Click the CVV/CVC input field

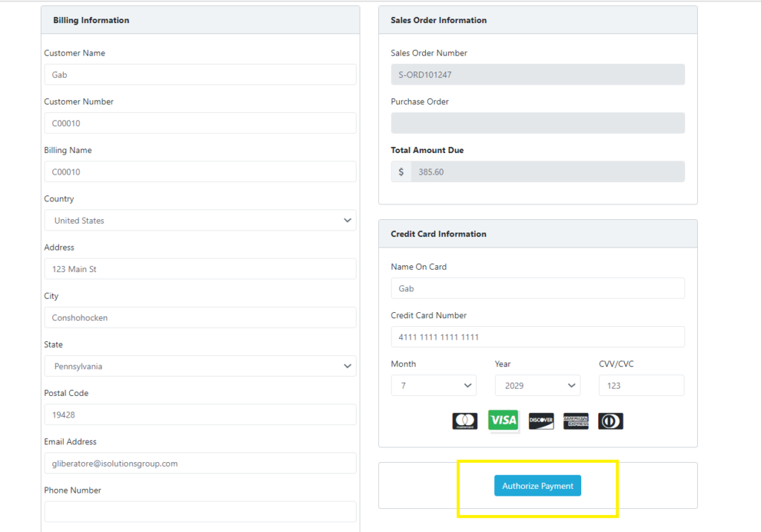(641, 386)
